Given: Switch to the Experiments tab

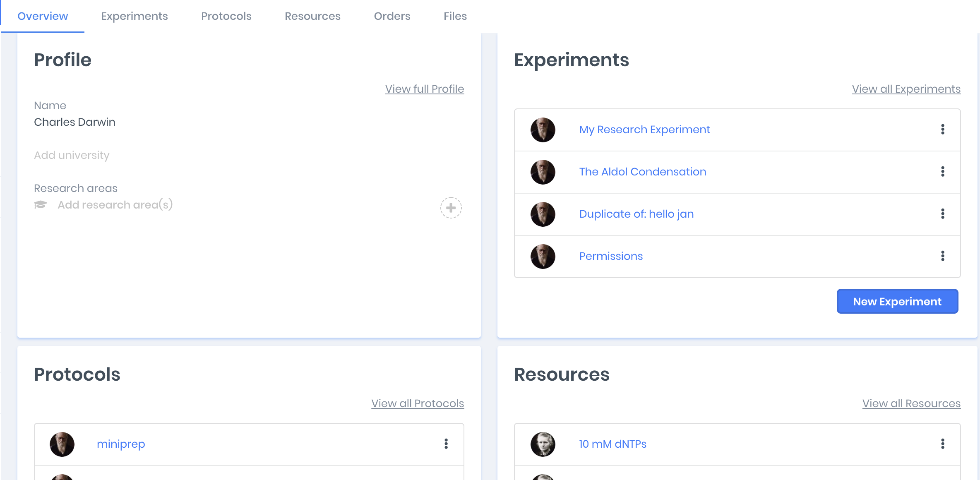Looking at the screenshot, I should (x=134, y=16).
